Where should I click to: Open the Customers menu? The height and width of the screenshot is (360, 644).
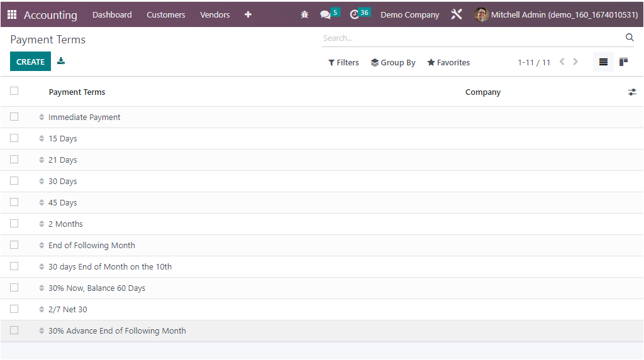166,15
